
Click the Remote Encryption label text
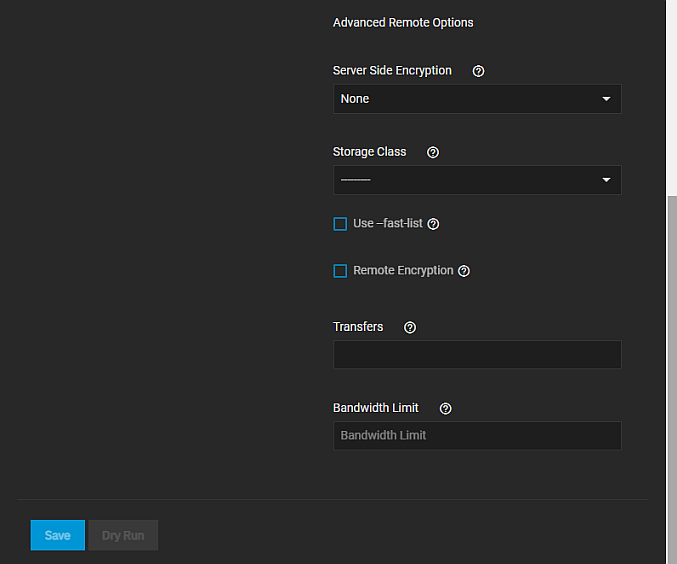point(403,271)
